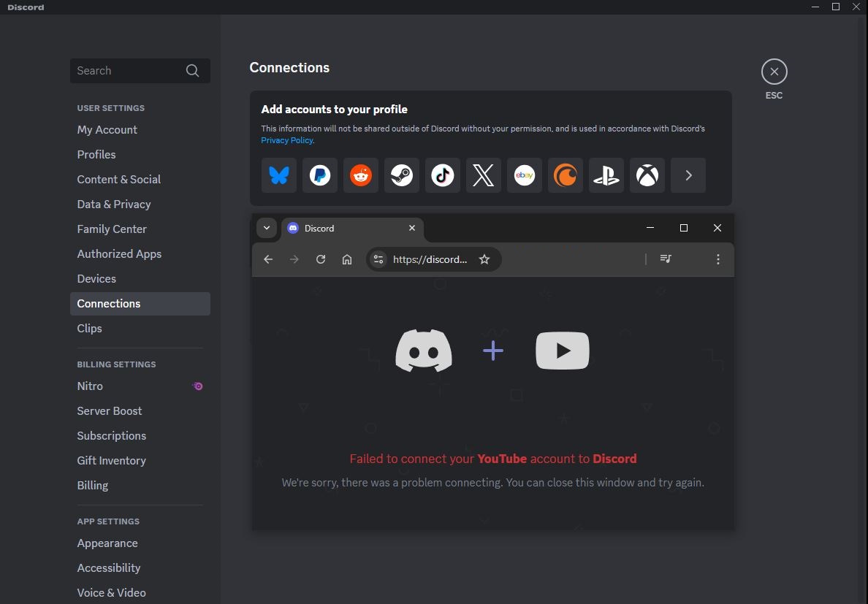Close the browser popup window
868x604 pixels.
pyautogui.click(x=717, y=228)
